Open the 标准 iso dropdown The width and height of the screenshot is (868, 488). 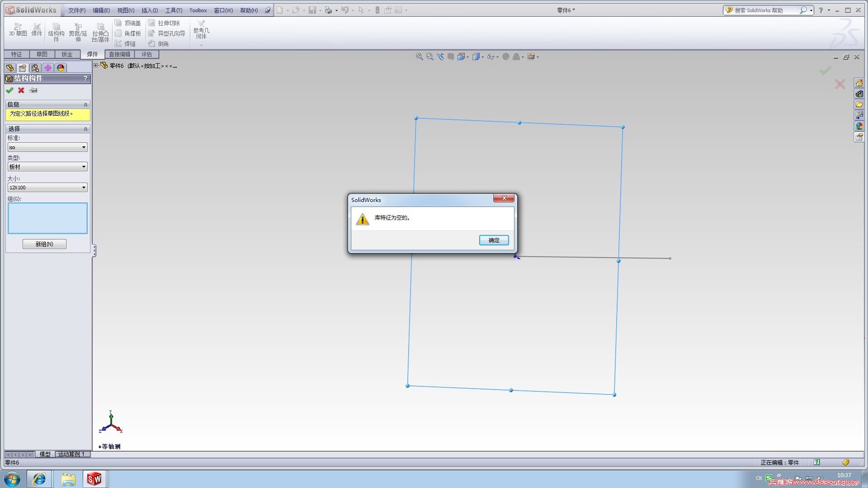(x=47, y=147)
